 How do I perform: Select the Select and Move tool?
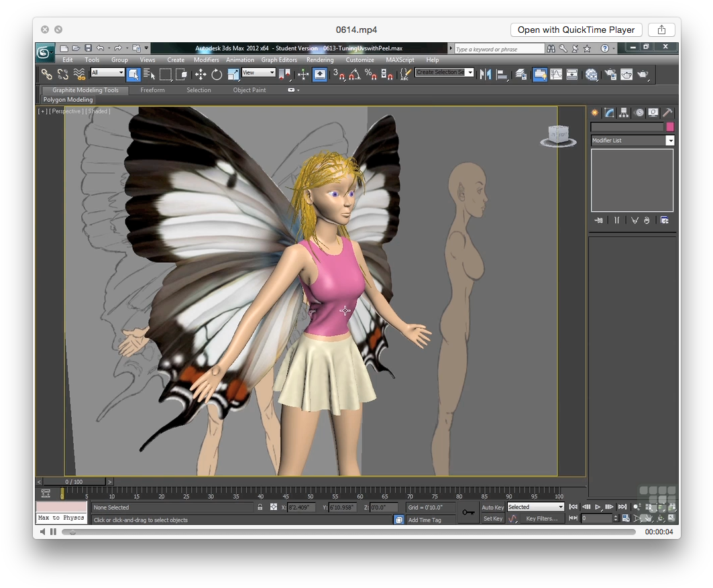[201, 74]
